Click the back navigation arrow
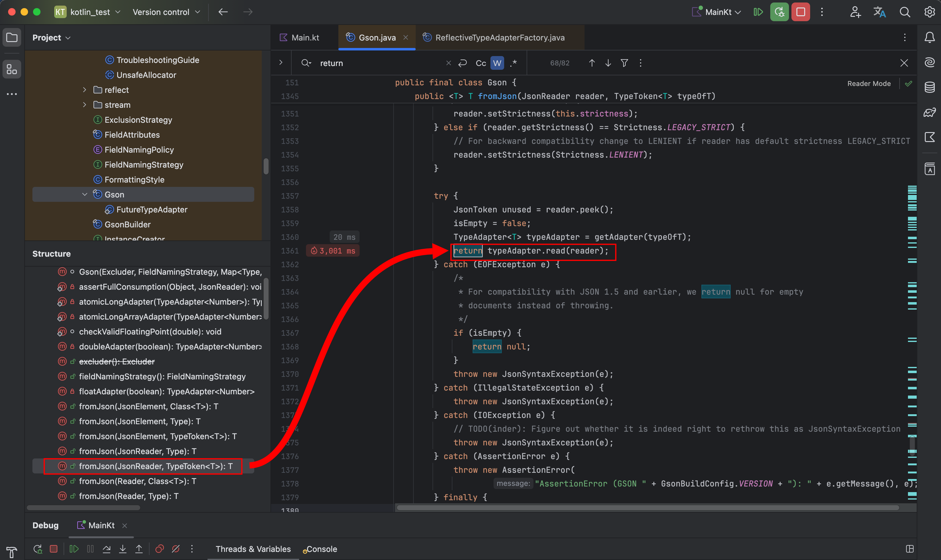The height and width of the screenshot is (560, 941). coord(223,12)
